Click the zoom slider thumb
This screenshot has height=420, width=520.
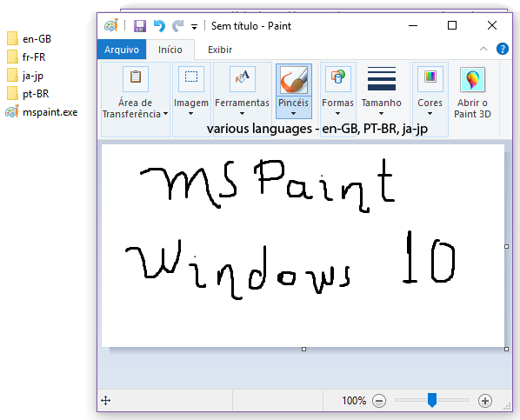point(432,400)
